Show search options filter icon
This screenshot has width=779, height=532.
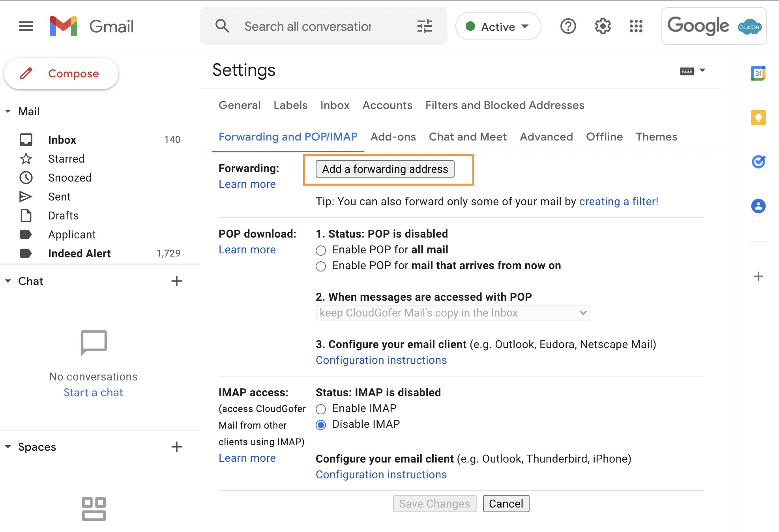tap(425, 26)
